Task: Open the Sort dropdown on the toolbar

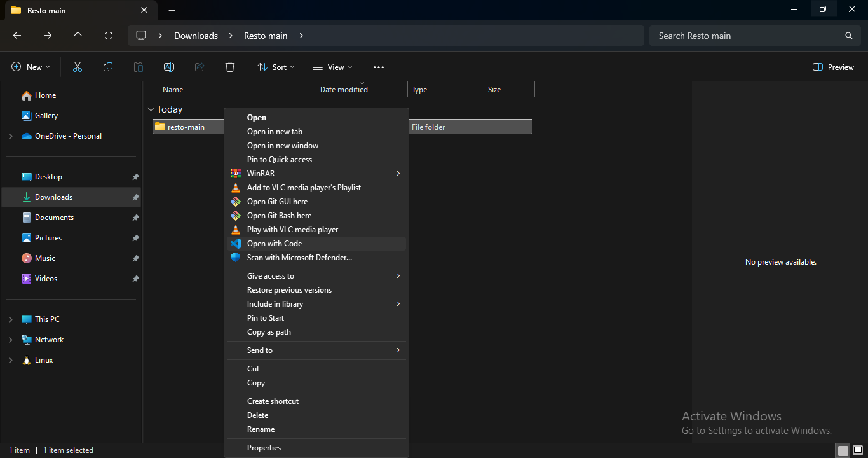Action: 276,67
